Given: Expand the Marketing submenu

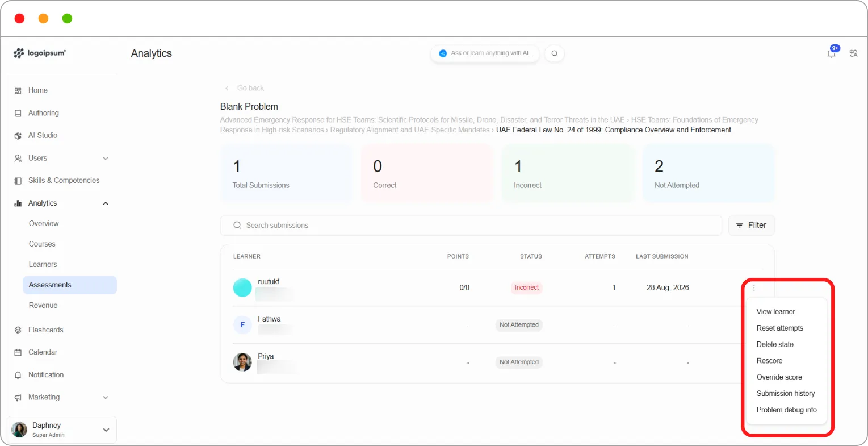Looking at the screenshot, I should [106, 398].
